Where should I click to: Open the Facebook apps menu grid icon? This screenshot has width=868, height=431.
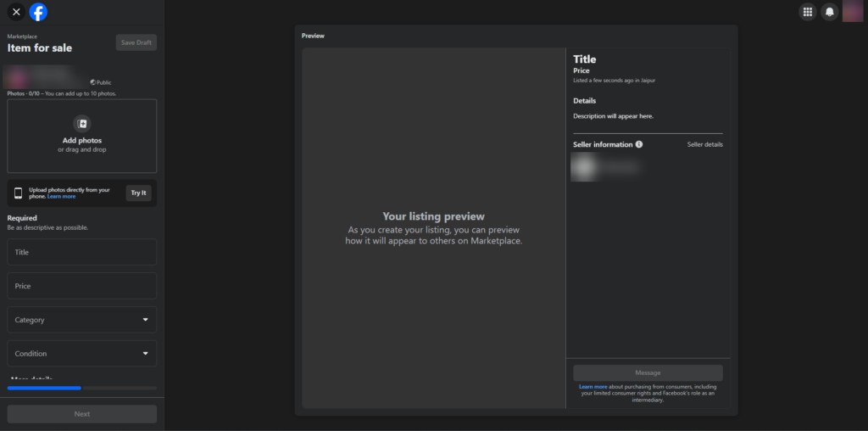tap(807, 12)
